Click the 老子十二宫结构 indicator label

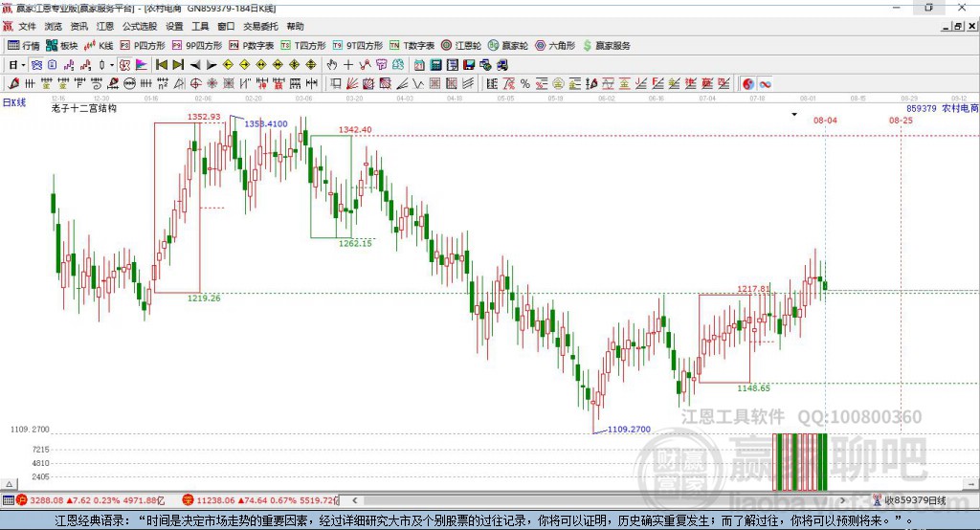click(84, 108)
